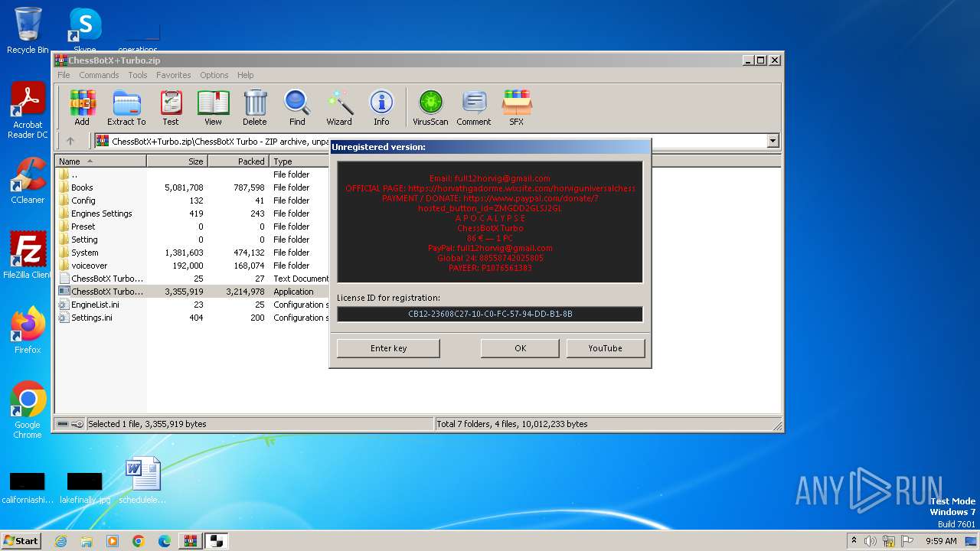Image resolution: width=980 pixels, height=551 pixels.
Task: Select the Books folder row
Action: (x=191, y=187)
